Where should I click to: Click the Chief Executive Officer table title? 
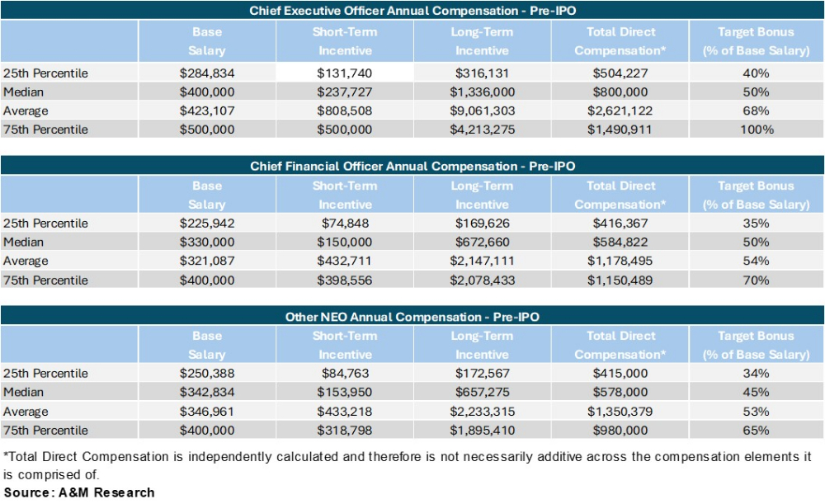click(412, 11)
